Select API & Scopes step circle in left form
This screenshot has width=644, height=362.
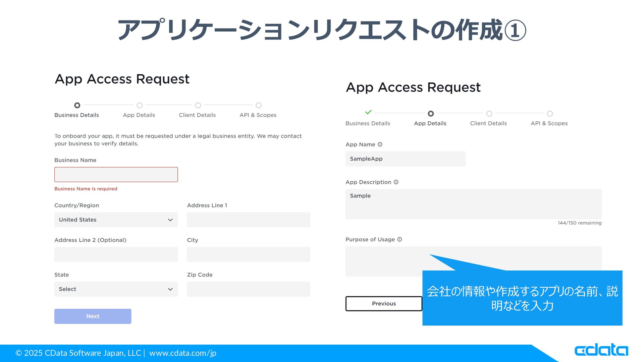tap(259, 105)
